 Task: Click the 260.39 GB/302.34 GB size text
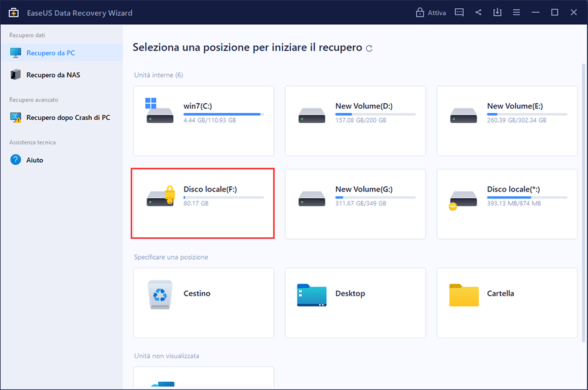(517, 120)
